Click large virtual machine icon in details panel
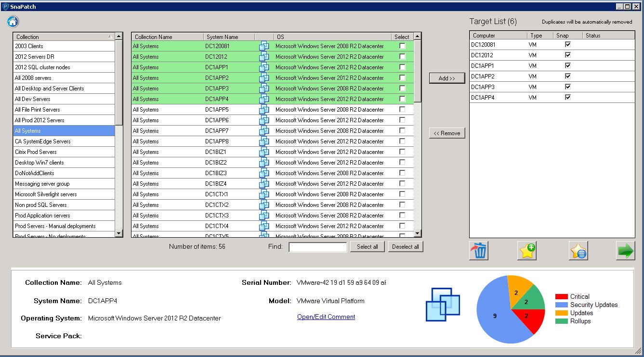The image size is (644, 357). (443, 304)
